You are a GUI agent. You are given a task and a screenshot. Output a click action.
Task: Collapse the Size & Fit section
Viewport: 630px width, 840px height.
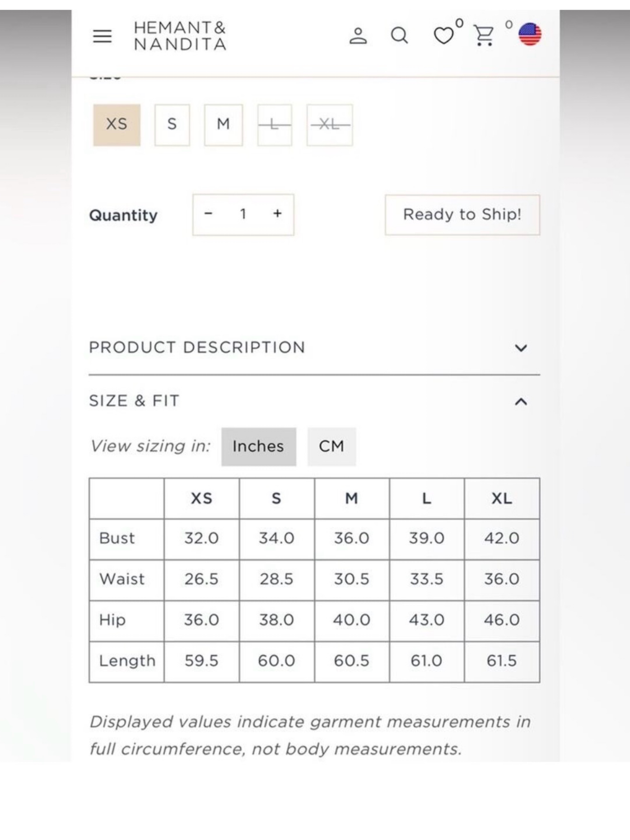coord(314,401)
